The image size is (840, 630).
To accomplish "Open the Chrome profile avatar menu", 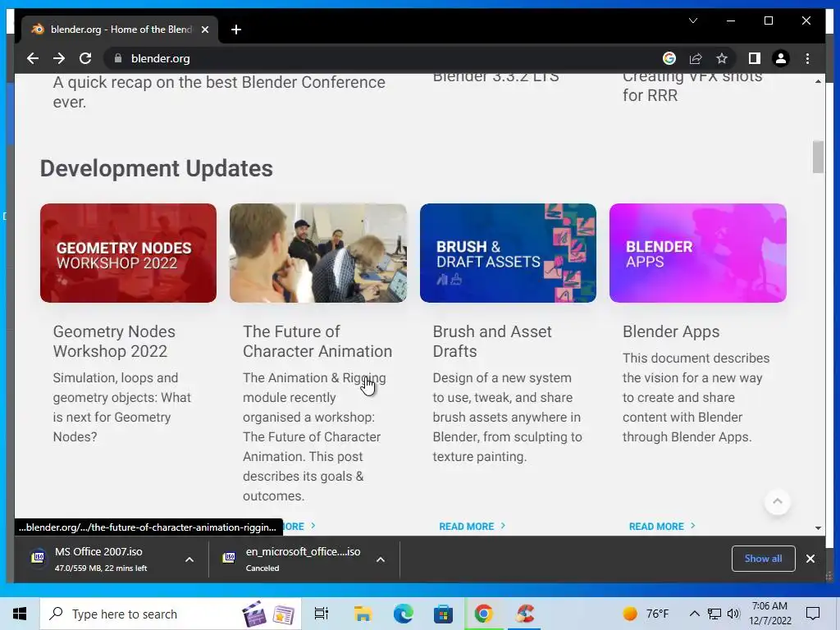I will [x=781, y=58].
